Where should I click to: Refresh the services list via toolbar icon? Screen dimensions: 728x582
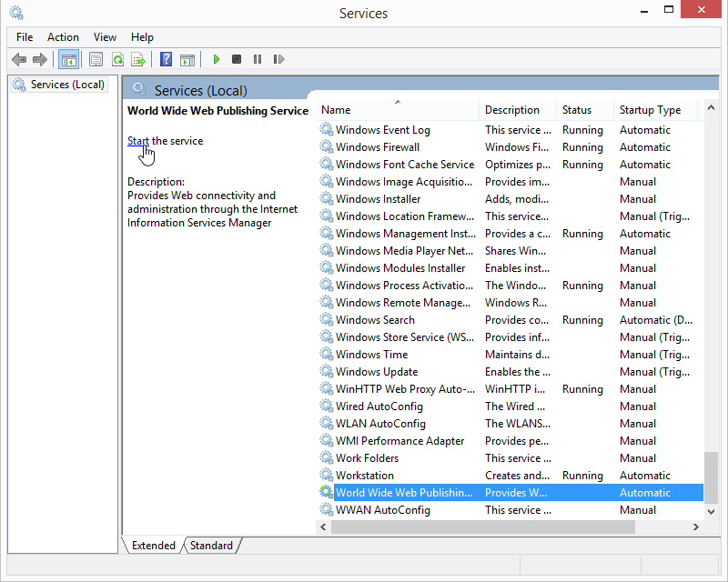(x=118, y=59)
